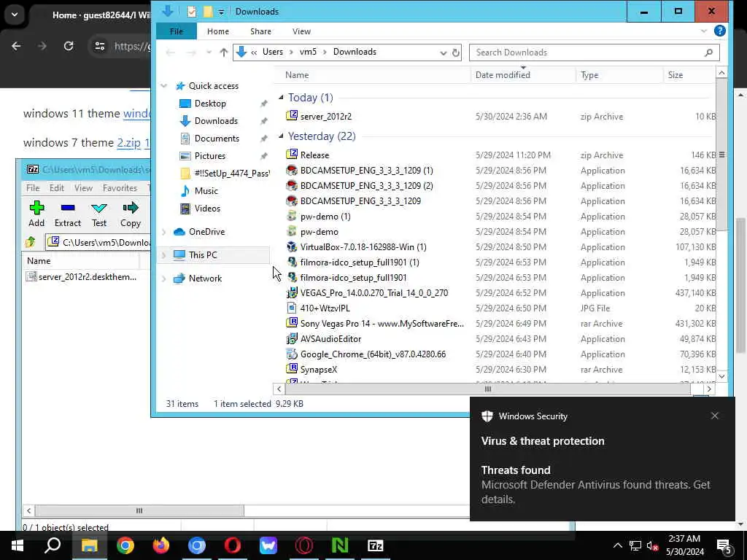This screenshot has width=747, height=560.
Task: Open 7-Zip taskbar icon
Action: pos(376,545)
